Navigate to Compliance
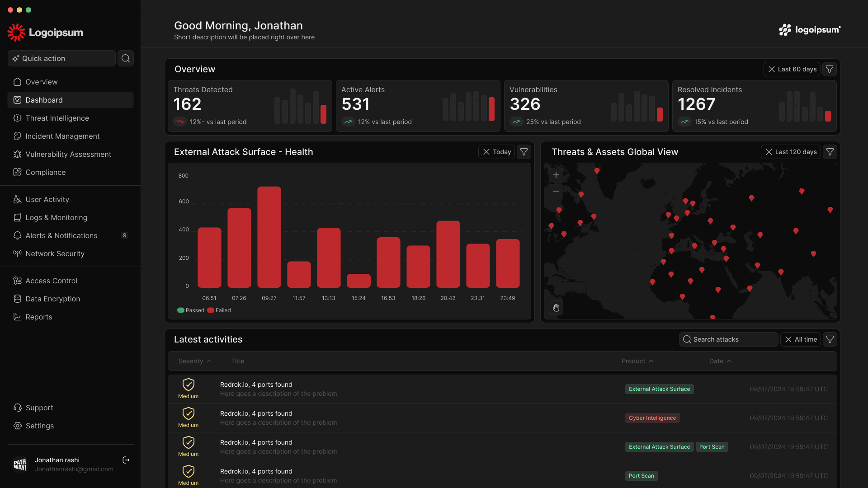Image resolution: width=868 pixels, height=488 pixels. click(x=71, y=172)
